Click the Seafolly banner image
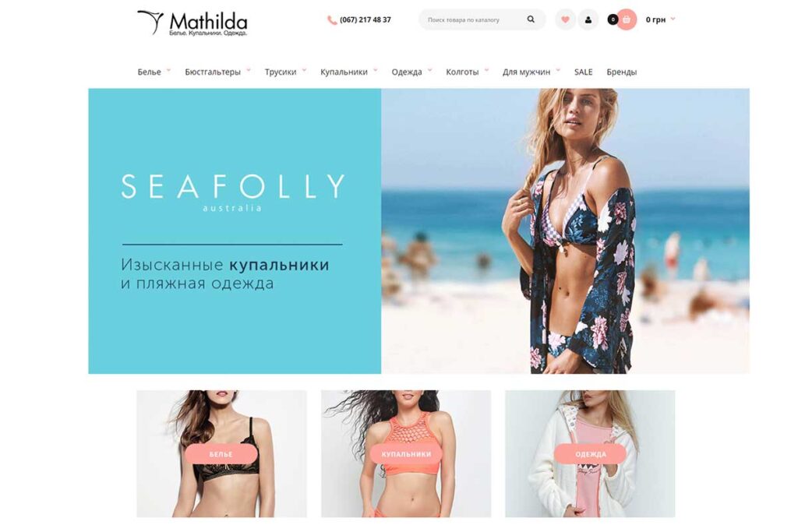798x532 pixels. (x=418, y=231)
